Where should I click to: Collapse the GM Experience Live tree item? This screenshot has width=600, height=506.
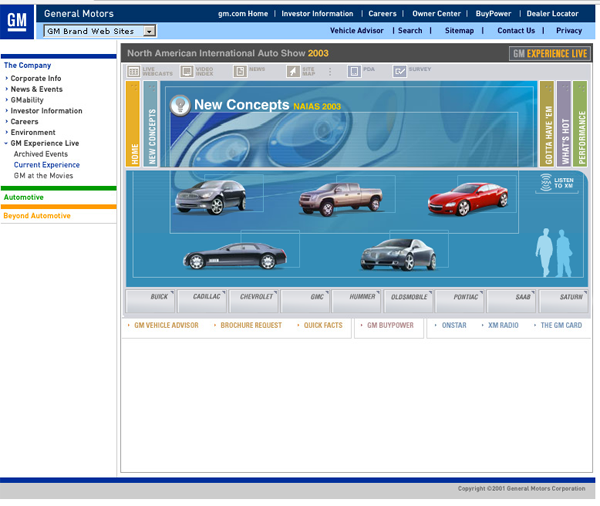pyautogui.click(x=6, y=143)
